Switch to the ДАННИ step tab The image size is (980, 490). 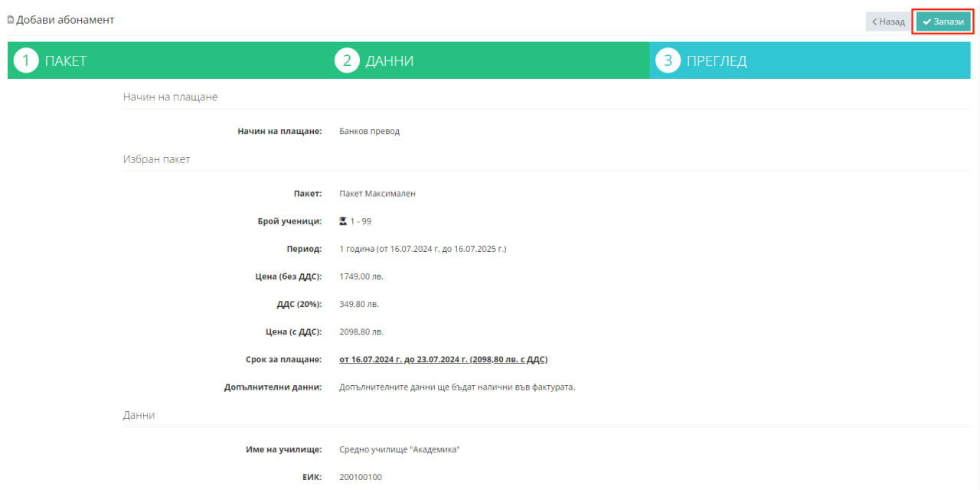389,61
